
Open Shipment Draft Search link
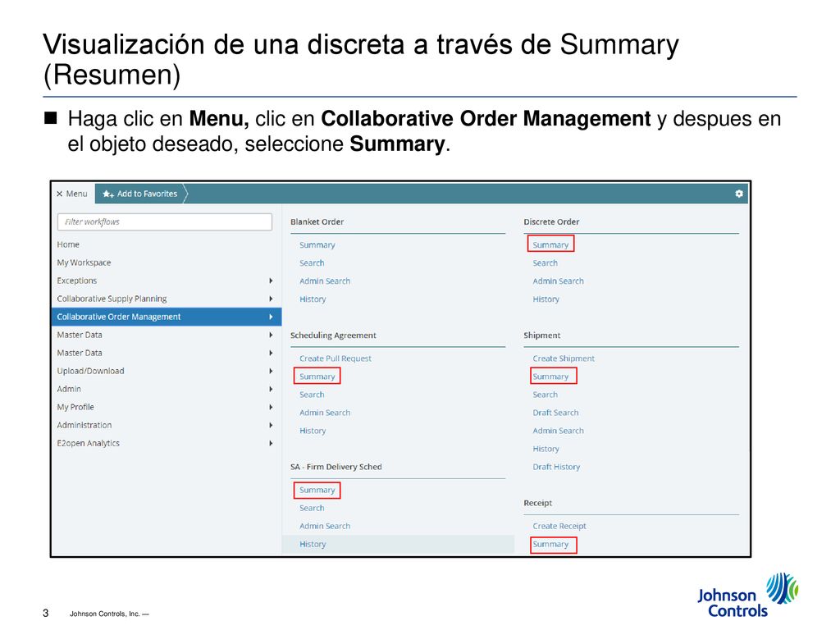pos(555,413)
